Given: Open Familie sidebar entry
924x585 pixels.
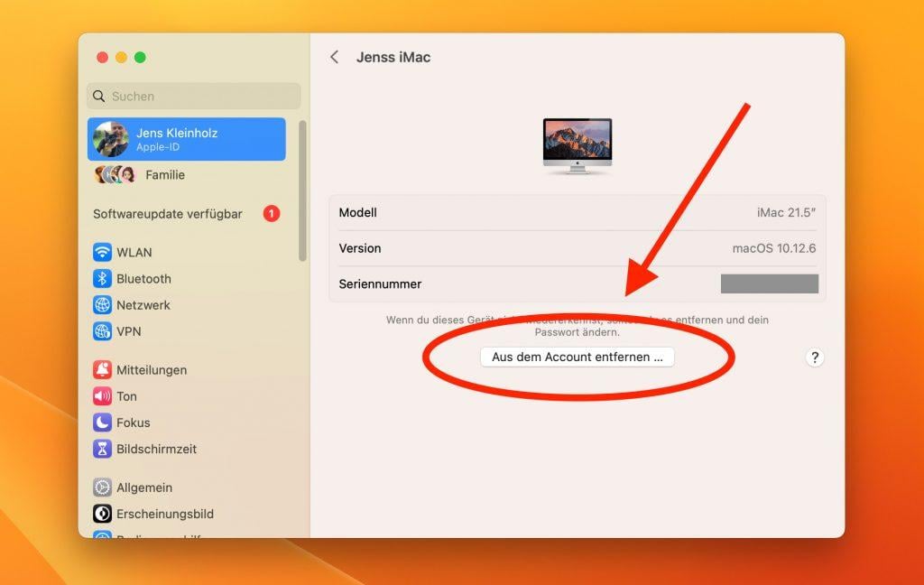Looking at the screenshot, I should pos(186,174).
